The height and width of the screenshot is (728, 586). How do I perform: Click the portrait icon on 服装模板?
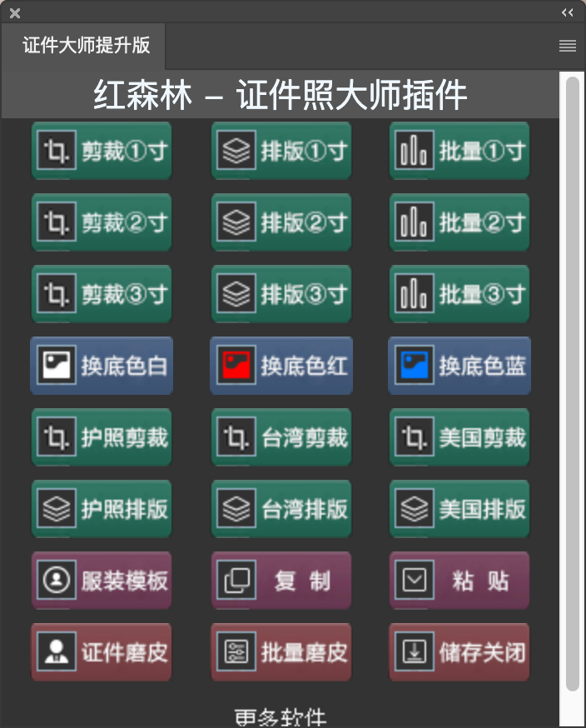[57, 581]
